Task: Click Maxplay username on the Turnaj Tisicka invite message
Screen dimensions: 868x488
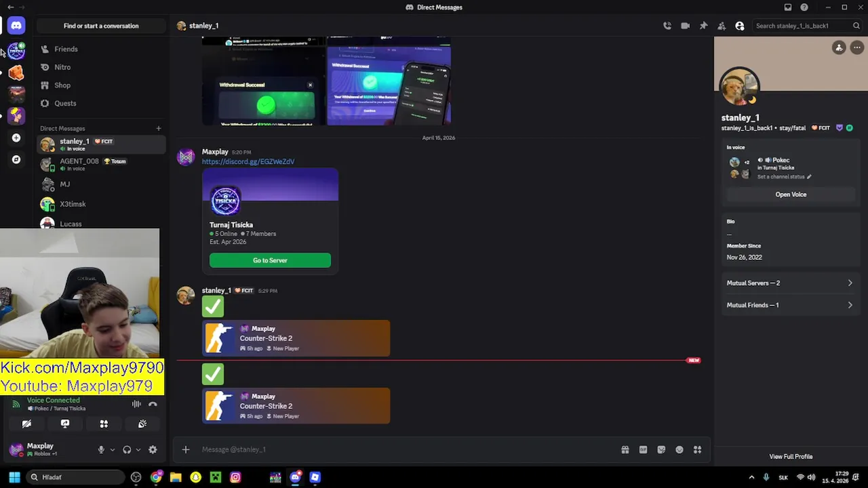Action: click(x=215, y=152)
